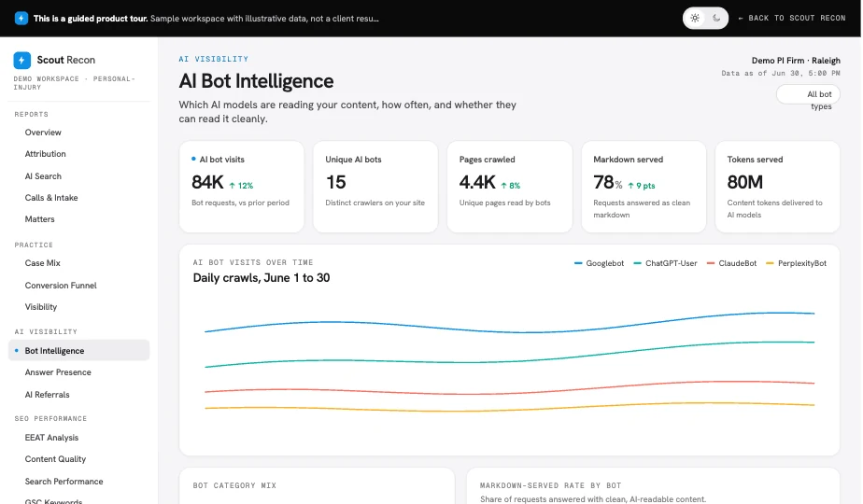Click the 84K visits value

pyautogui.click(x=207, y=182)
